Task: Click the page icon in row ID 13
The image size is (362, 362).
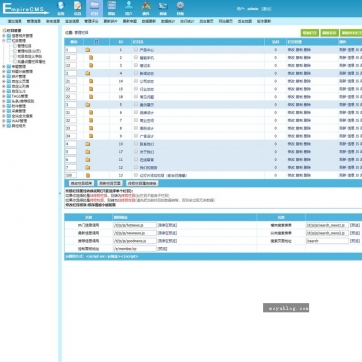Action: click(x=88, y=175)
